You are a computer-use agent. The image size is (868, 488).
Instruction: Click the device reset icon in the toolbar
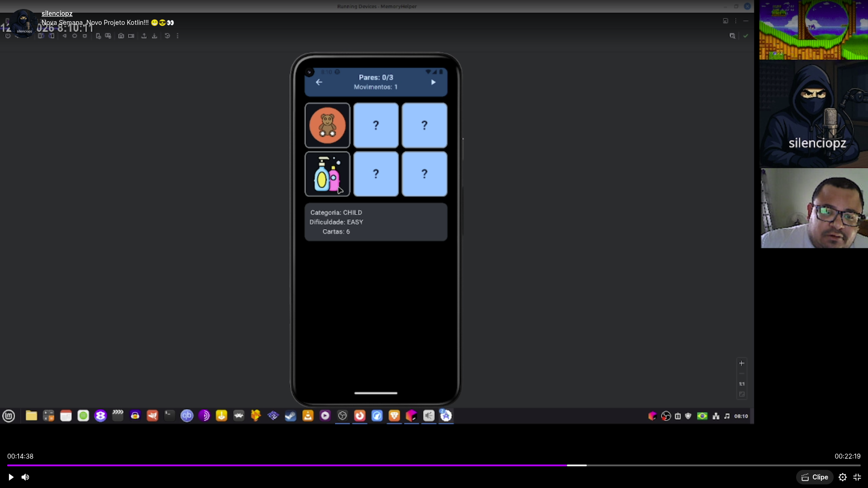coord(167,36)
